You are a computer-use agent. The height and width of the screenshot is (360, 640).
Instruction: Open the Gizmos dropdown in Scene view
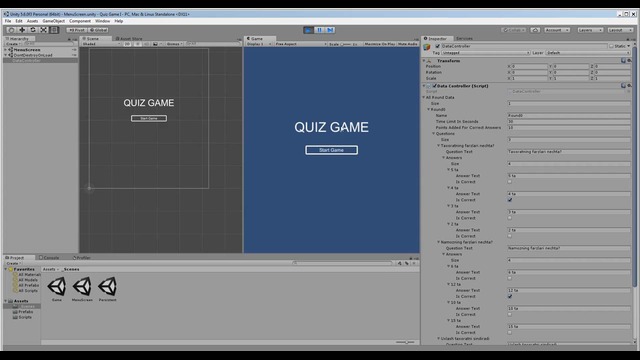pos(174,44)
